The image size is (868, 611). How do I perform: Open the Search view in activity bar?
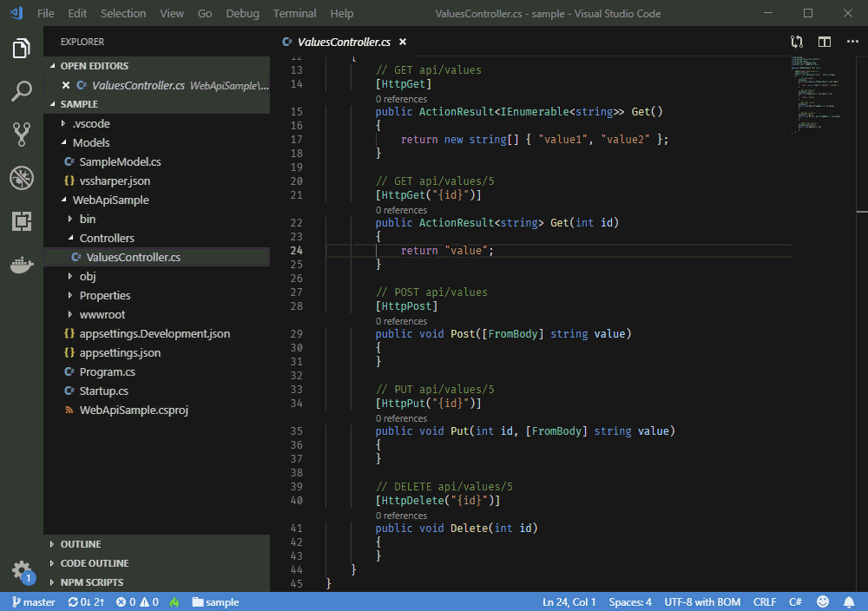(x=22, y=90)
